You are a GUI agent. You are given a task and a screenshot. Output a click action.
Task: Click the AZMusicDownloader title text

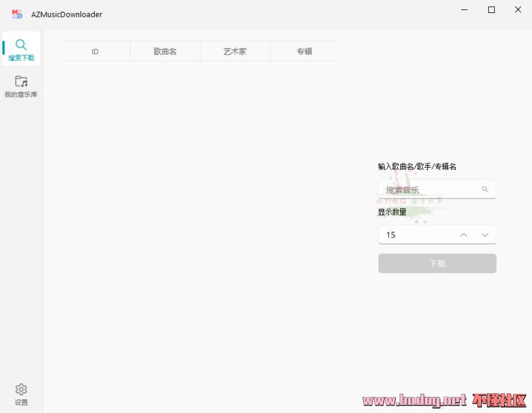click(x=67, y=14)
